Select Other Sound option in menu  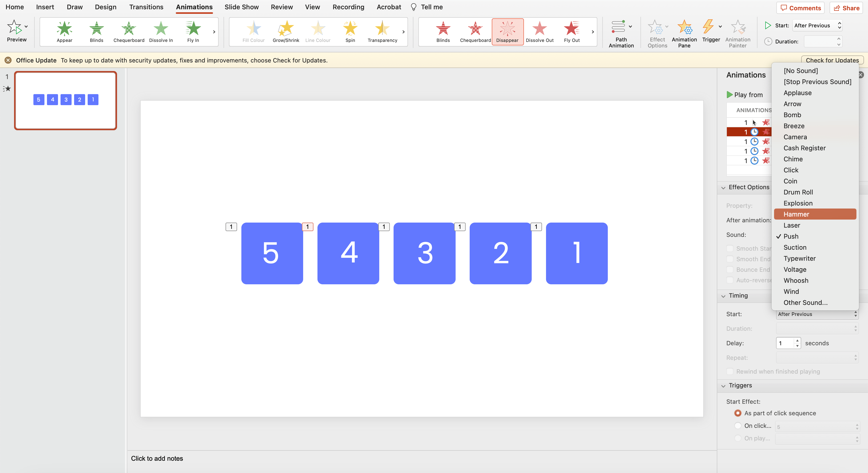point(804,302)
